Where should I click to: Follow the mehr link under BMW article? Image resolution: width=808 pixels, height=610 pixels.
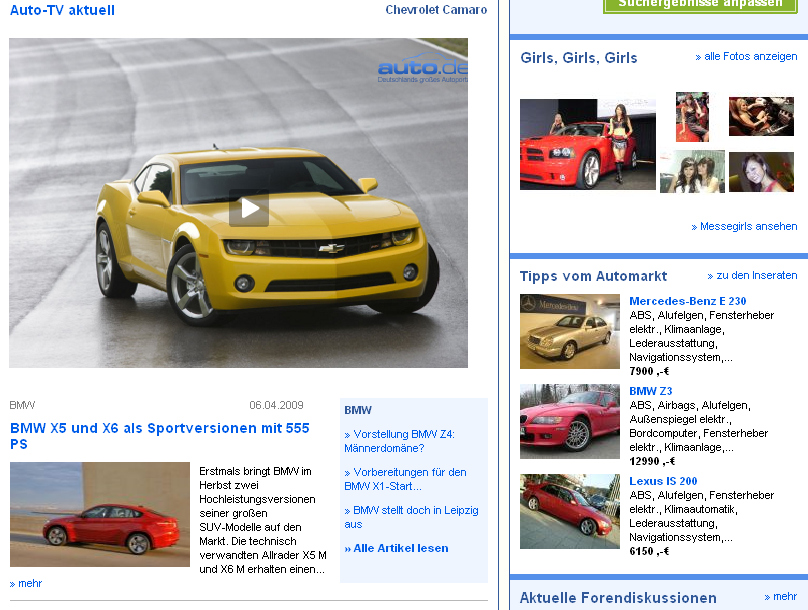tap(26, 583)
